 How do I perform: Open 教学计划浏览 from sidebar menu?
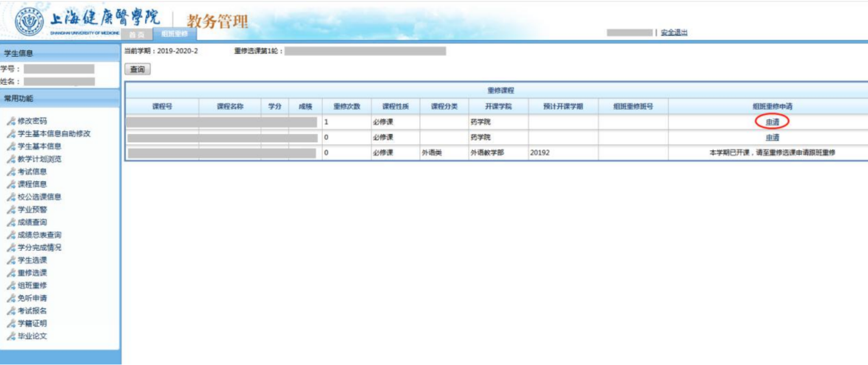pos(40,159)
